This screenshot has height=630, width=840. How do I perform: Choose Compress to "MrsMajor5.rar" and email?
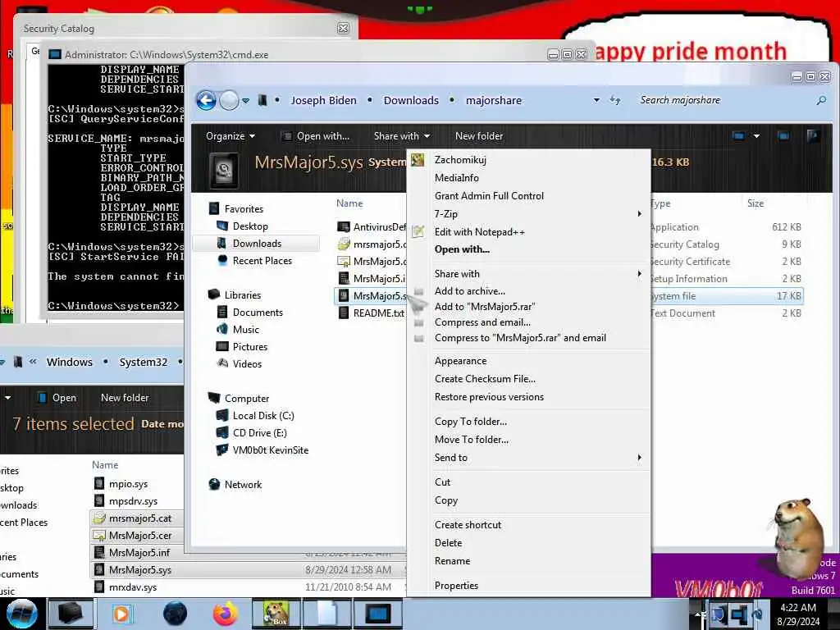(x=529, y=337)
